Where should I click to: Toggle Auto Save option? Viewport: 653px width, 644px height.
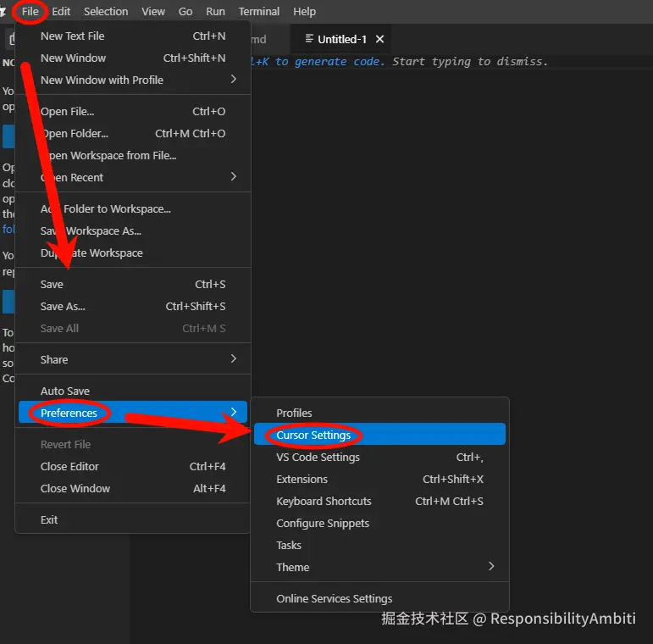pyautogui.click(x=133, y=391)
